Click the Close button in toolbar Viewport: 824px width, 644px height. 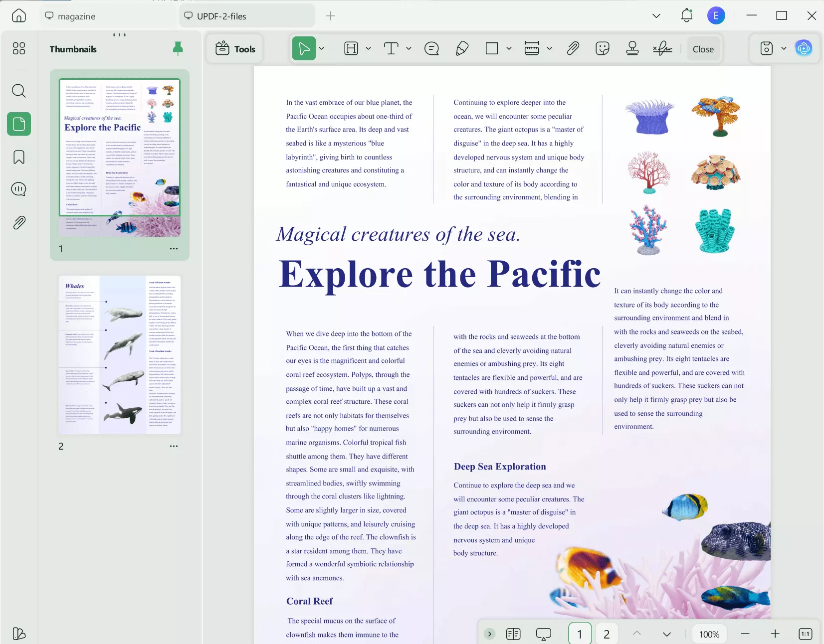(x=703, y=49)
